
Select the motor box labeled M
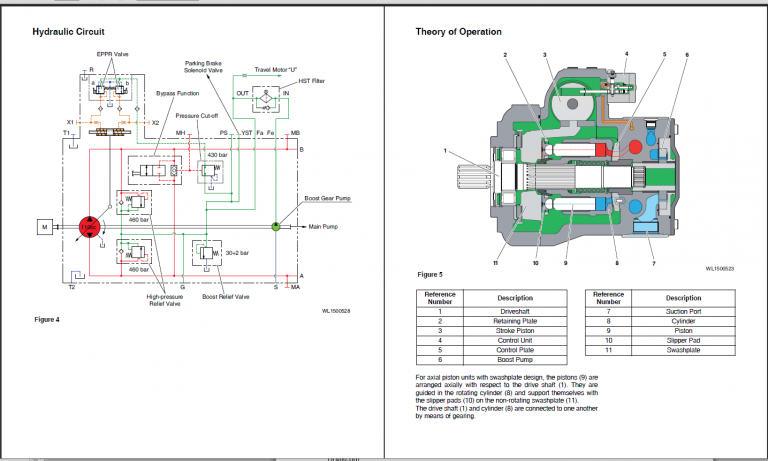point(45,227)
